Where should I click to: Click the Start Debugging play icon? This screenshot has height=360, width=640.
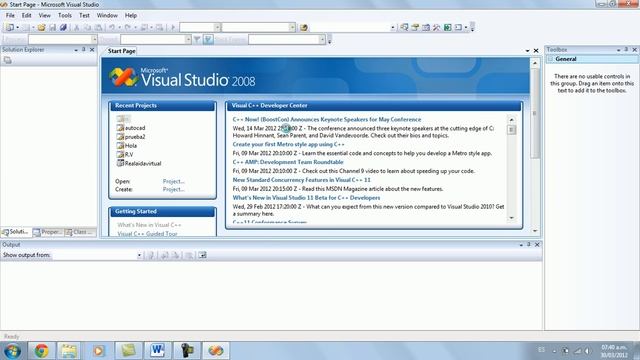coord(173,27)
